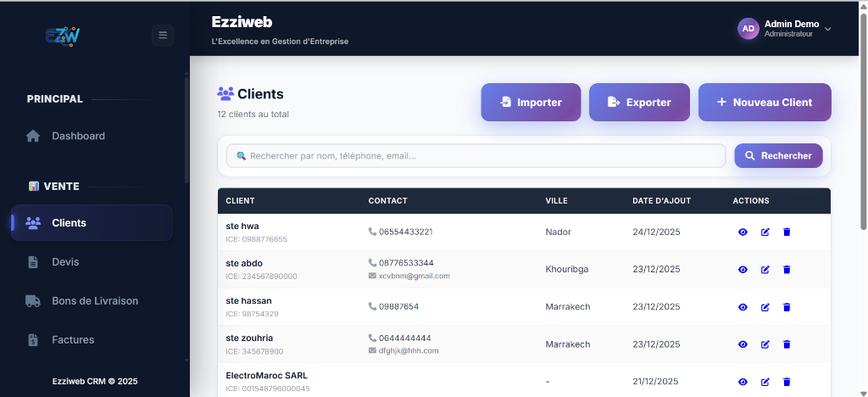This screenshot has width=868, height=397.
Task: Click the client name ste zouhria
Action: click(x=250, y=338)
